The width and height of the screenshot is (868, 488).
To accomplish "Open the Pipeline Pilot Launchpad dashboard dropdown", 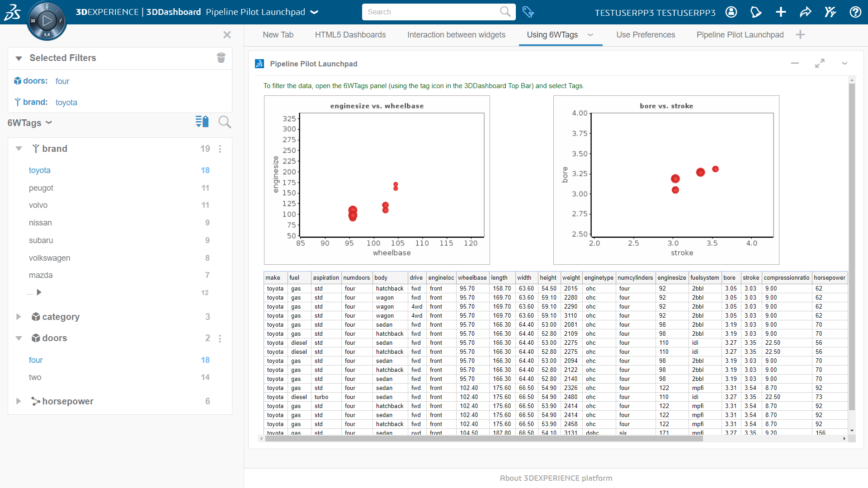I will pos(315,12).
